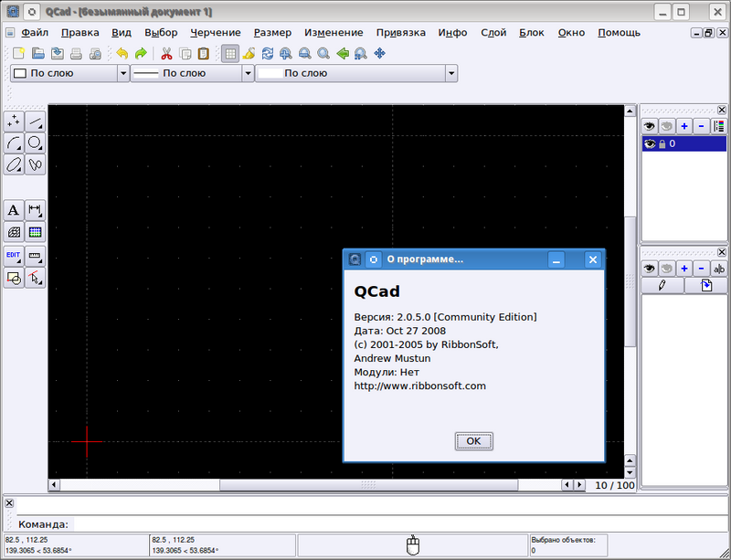The width and height of the screenshot is (731, 560).
Task: Click in the Команда command input field
Action: [x=399, y=524]
